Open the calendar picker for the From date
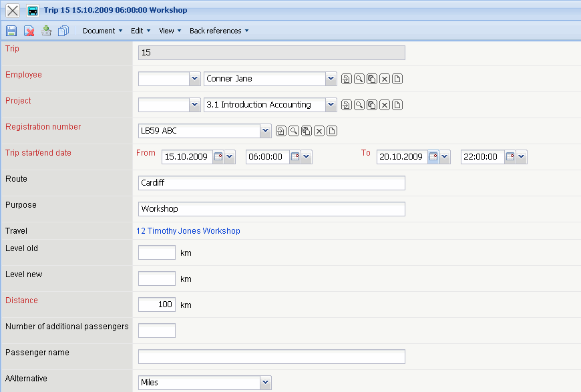This screenshot has height=392, width=581. coord(219,157)
